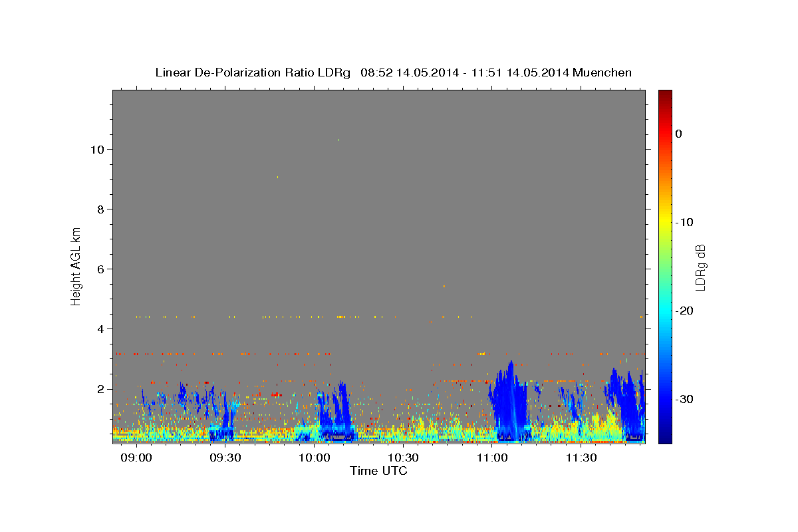Click the 09:30 time tick label
This screenshot has height=532, width=798.
coord(225,458)
